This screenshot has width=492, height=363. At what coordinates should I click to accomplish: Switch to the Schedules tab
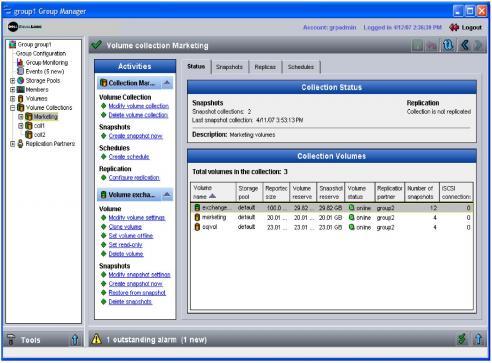point(301,67)
